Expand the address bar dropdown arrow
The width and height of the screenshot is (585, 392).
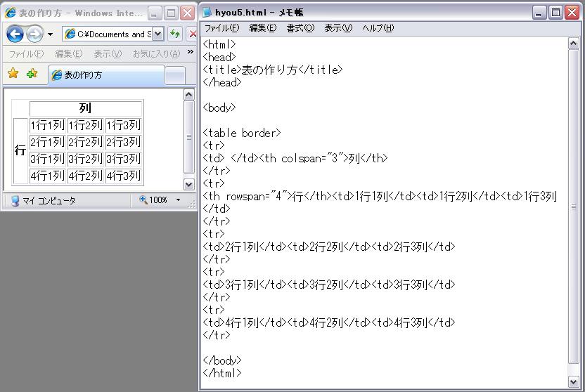click(157, 34)
